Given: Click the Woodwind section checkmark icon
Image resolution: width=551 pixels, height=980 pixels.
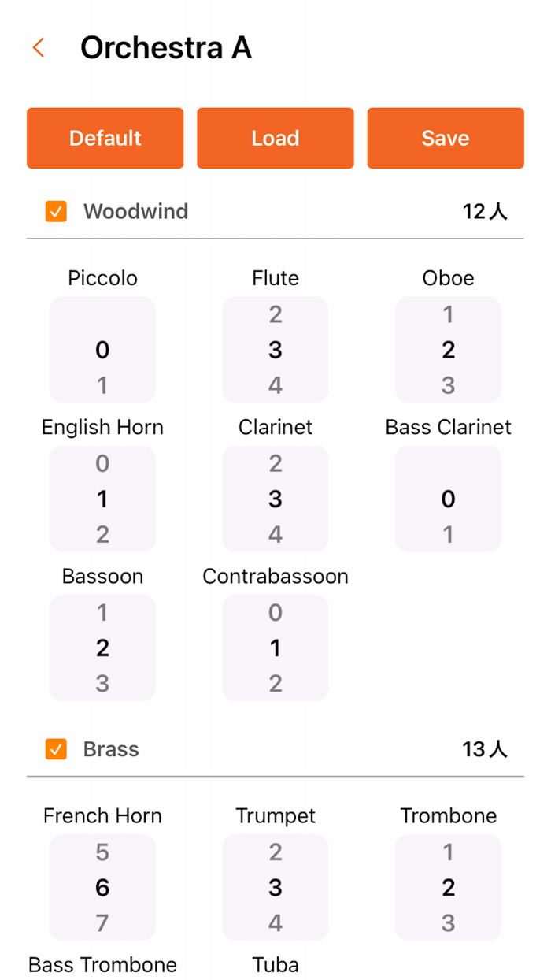Looking at the screenshot, I should tap(55, 211).
